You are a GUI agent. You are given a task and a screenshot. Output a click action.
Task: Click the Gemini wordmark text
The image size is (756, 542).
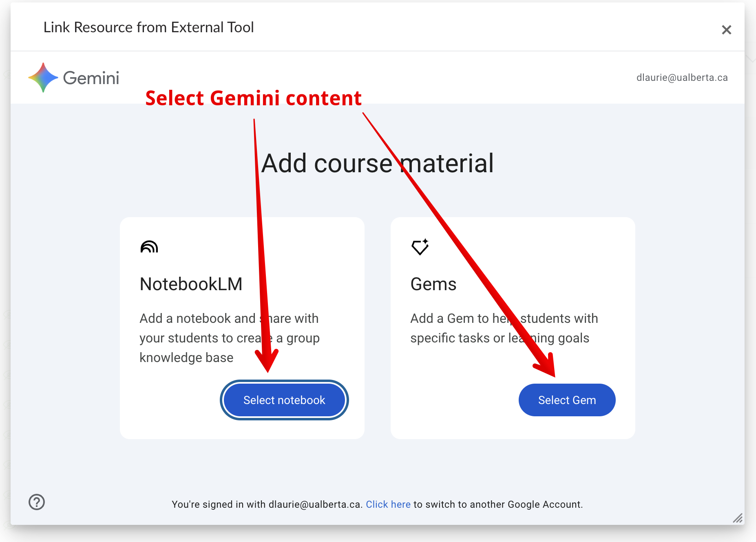[x=91, y=78]
